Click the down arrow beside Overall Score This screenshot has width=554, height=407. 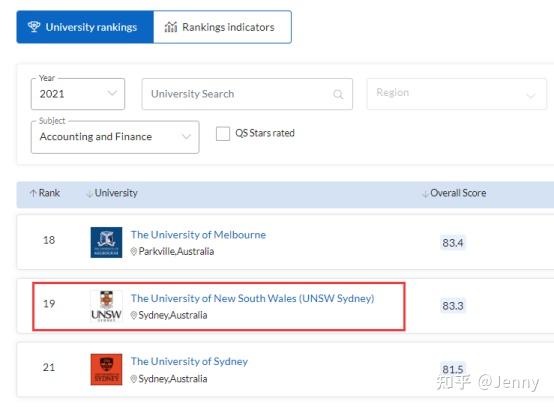(x=426, y=193)
